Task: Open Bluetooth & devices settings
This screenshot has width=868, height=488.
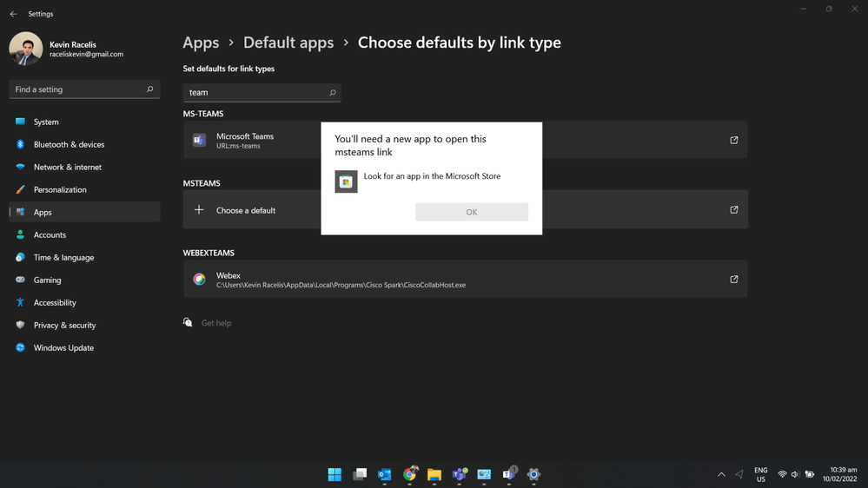Action: [x=84, y=144]
